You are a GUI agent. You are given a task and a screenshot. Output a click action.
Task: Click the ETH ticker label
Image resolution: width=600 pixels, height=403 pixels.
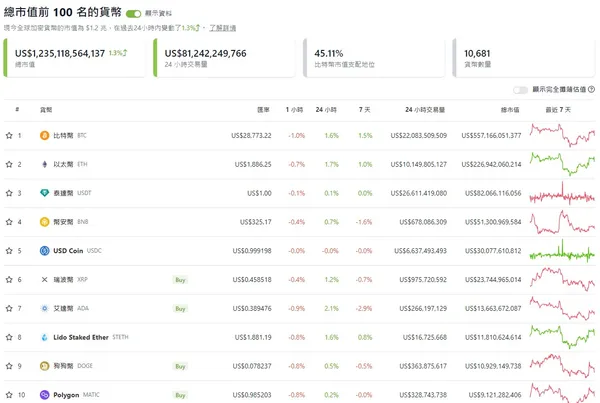82,164
